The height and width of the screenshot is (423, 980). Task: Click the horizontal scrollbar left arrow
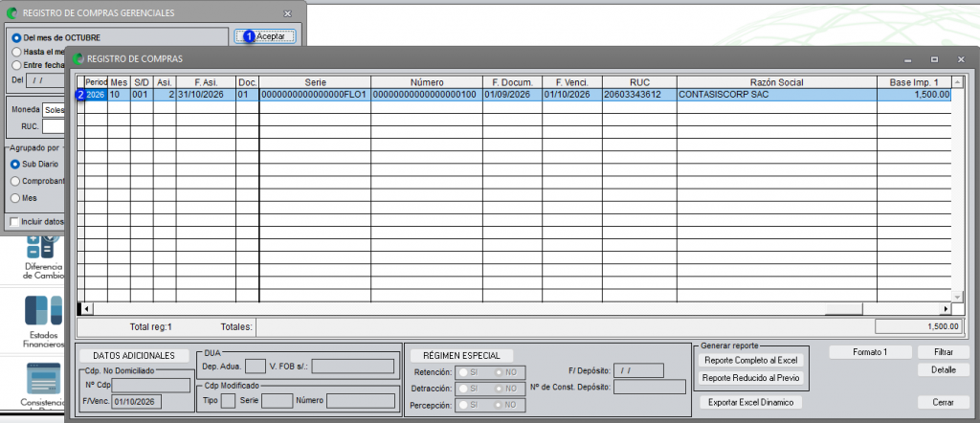(x=87, y=309)
